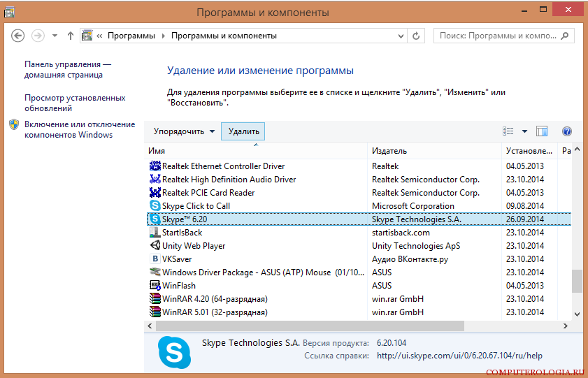Screen dimensions: 588x378
Task: Click the WinRAR 4.20 icon in list
Action: (155, 299)
